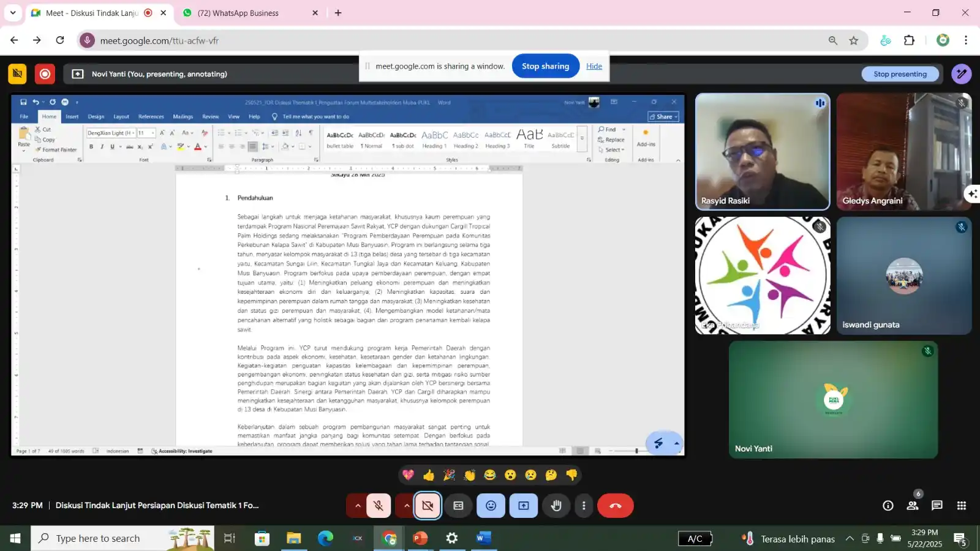This screenshot has height=551, width=980.
Task: Click the Review tab in shared Word
Action: tap(211, 116)
